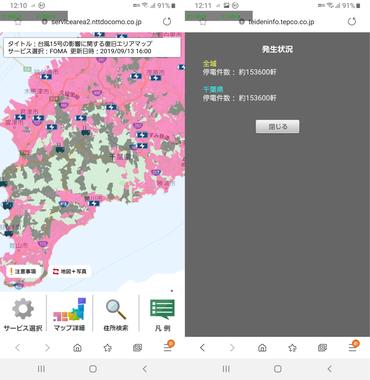Image resolution: width=370 pixels, height=380 pixels.
Task: Tap right phone clock 12:11
Action: (203, 6)
